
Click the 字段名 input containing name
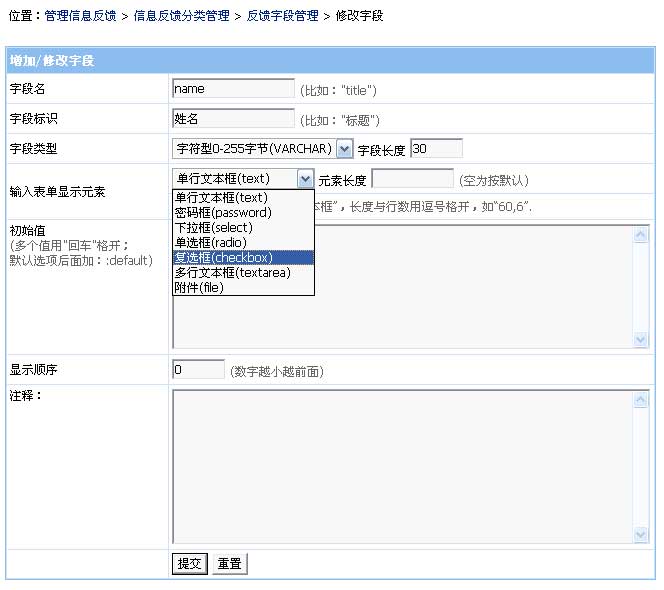coord(233,89)
